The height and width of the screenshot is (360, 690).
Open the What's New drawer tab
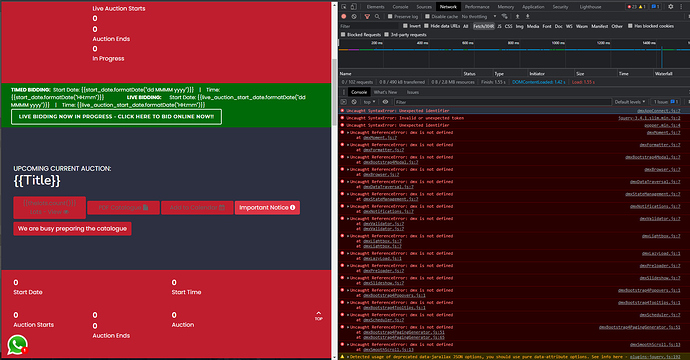pyautogui.click(x=385, y=92)
